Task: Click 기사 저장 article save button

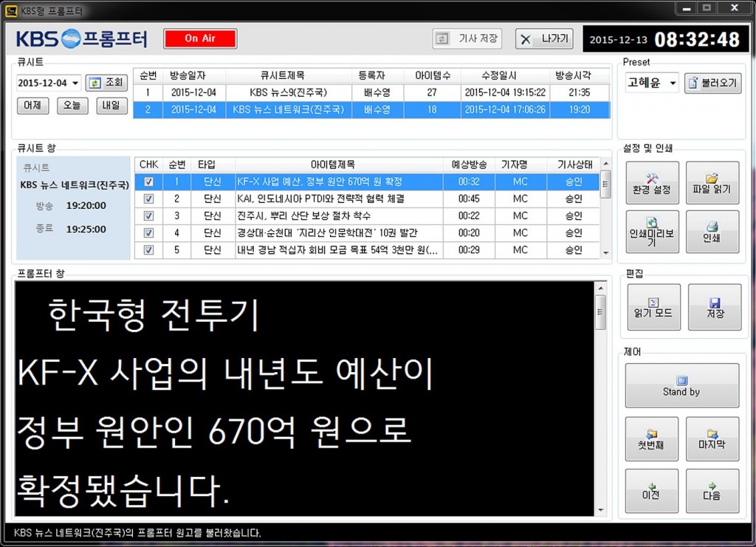Action: 467,38
